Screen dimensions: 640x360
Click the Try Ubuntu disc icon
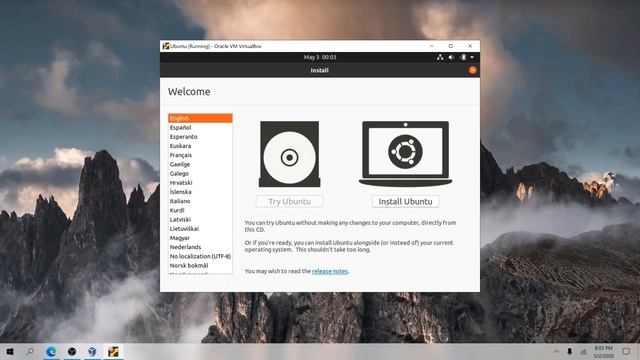pyautogui.click(x=289, y=154)
